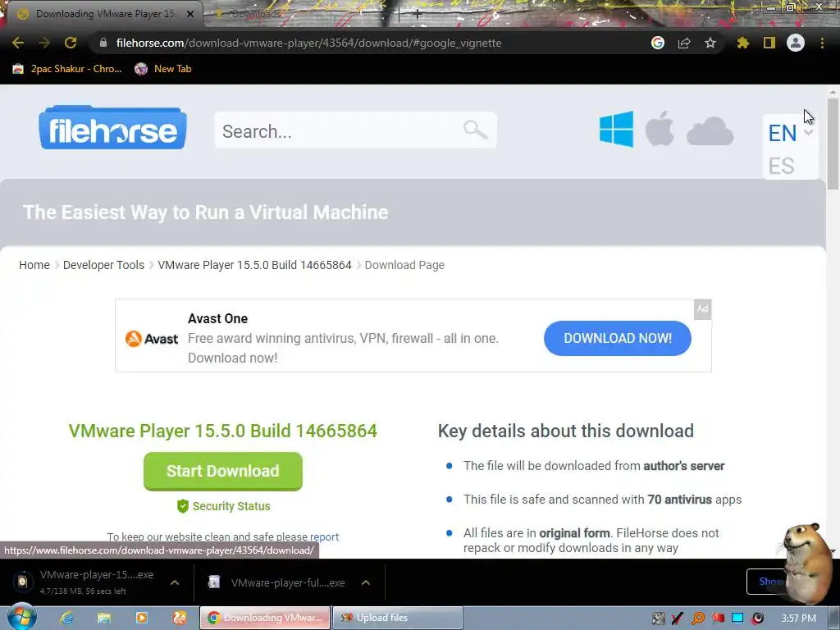The height and width of the screenshot is (630, 840).
Task: Click the browser forward arrow
Action: 44,43
